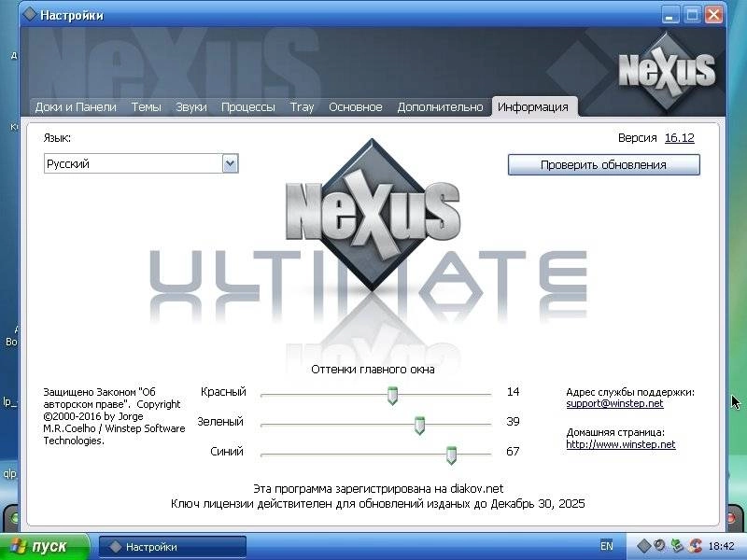Image resolution: width=747 pixels, height=560 pixels.
Task: Click the 'Домашняя страница:' label
Action: click(615, 432)
